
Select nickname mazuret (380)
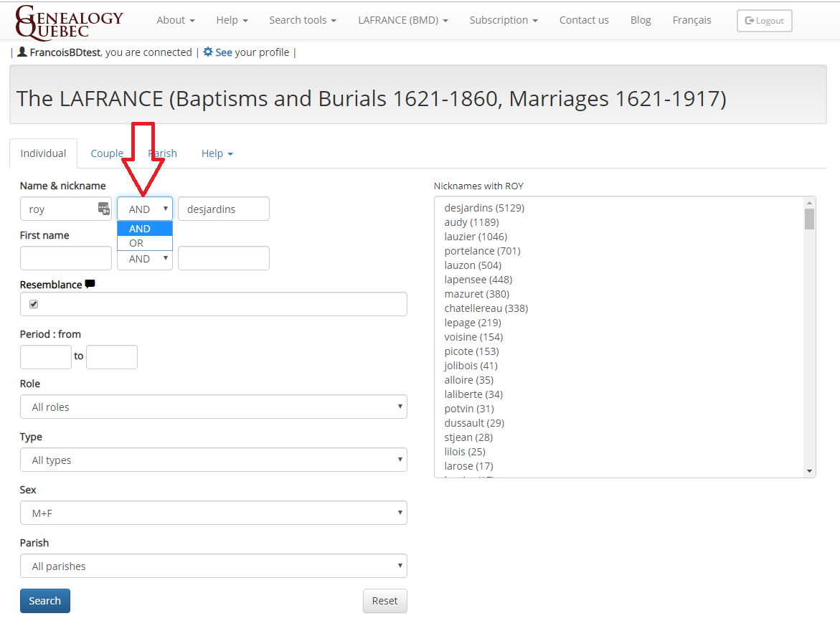pyautogui.click(x=477, y=294)
